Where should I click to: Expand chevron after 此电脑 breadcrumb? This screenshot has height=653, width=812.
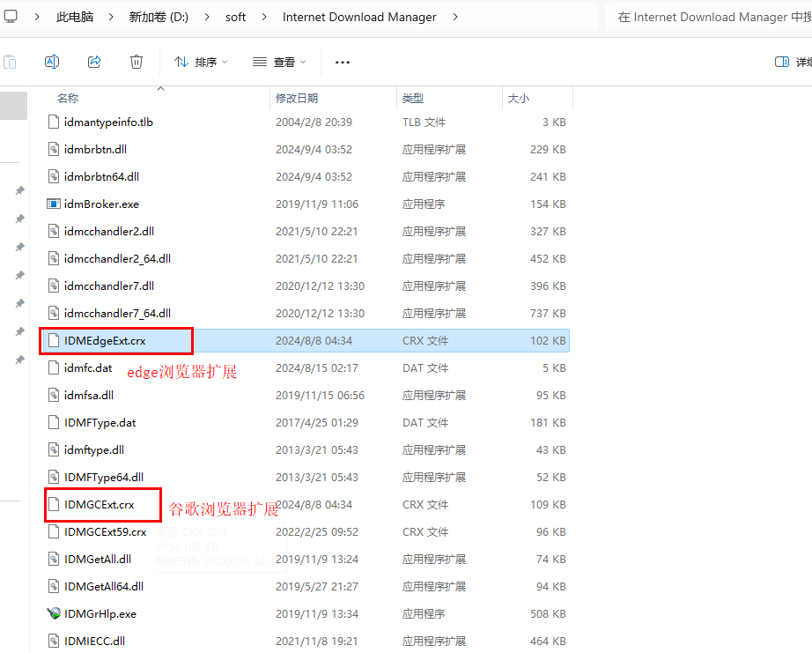pyautogui.click(x=111, y=17)
